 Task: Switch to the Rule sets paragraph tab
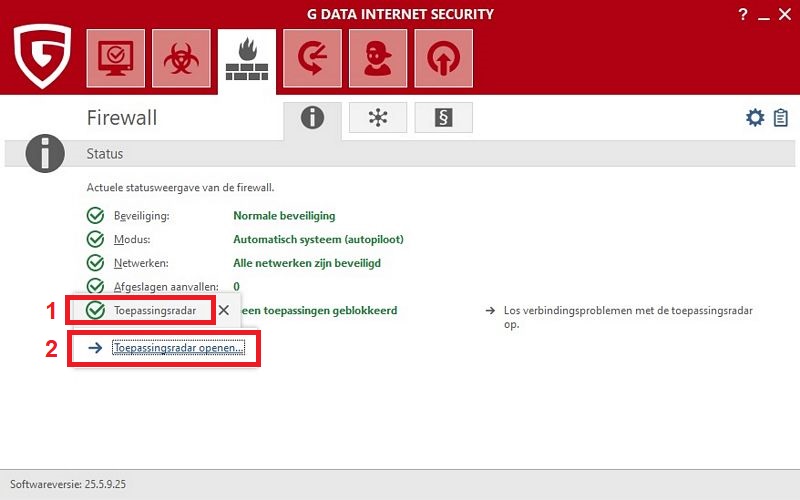(x=443, y=117)
